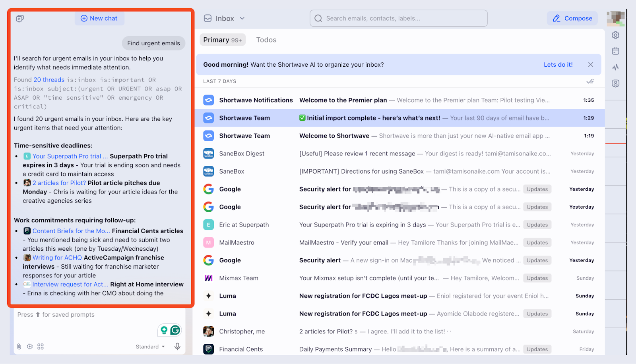The image size is (636, 364).
Task: Open the chat history icon
Action: click(x=20, y=18)
